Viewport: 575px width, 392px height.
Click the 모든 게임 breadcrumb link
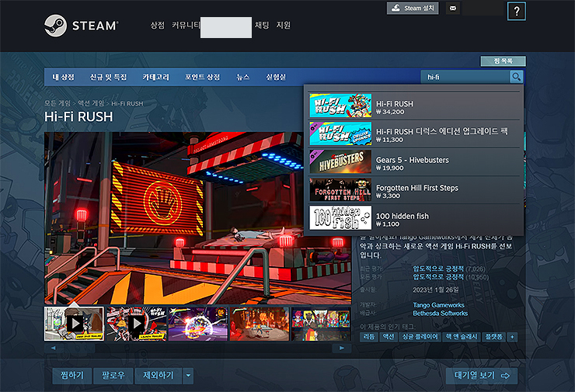tap(57, 103)
